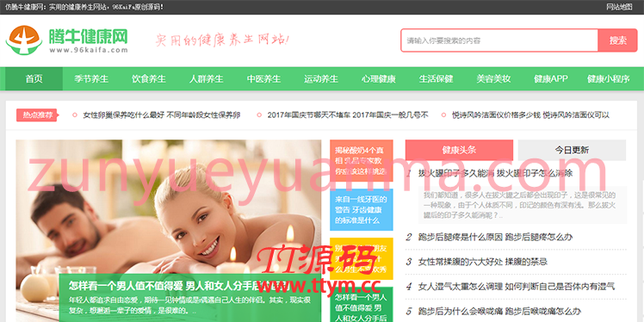Open hot link 2017年国庆节哪天不堵车
The height and width of the screenshot is (322, 644).
[348, 115]
